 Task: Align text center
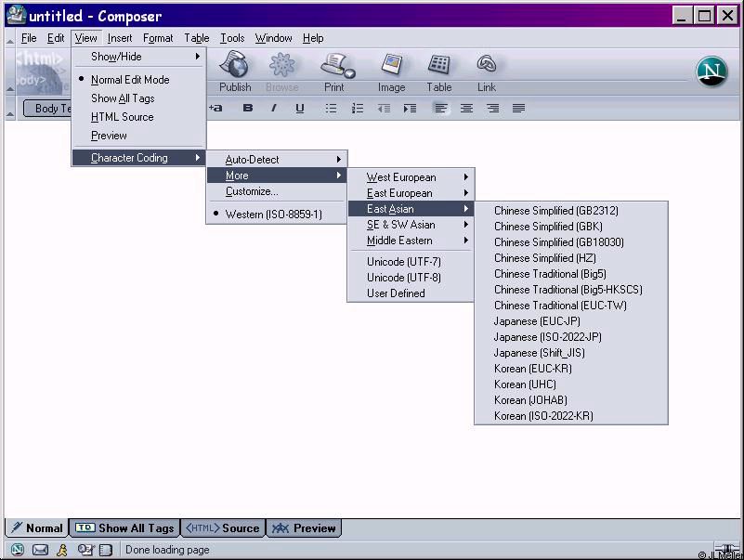point(467,109)
